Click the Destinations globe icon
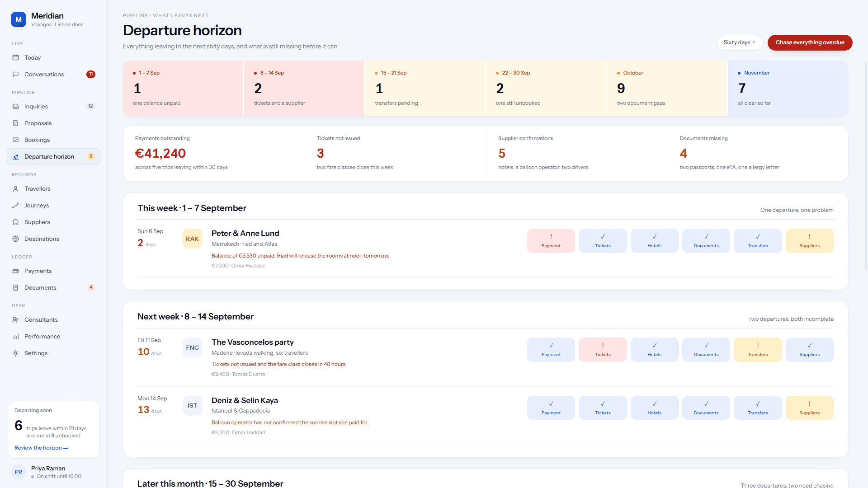The image size is (868, 488). pos(15,239)
